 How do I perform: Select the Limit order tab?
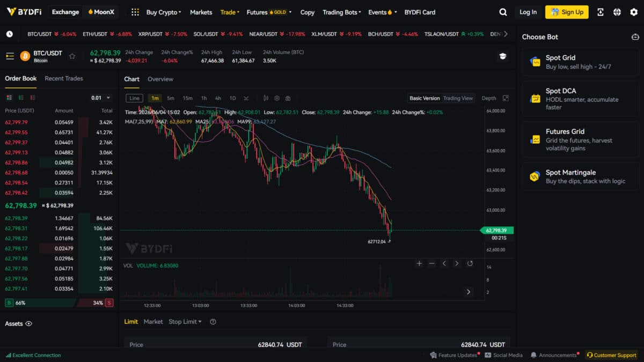[131, 322]
